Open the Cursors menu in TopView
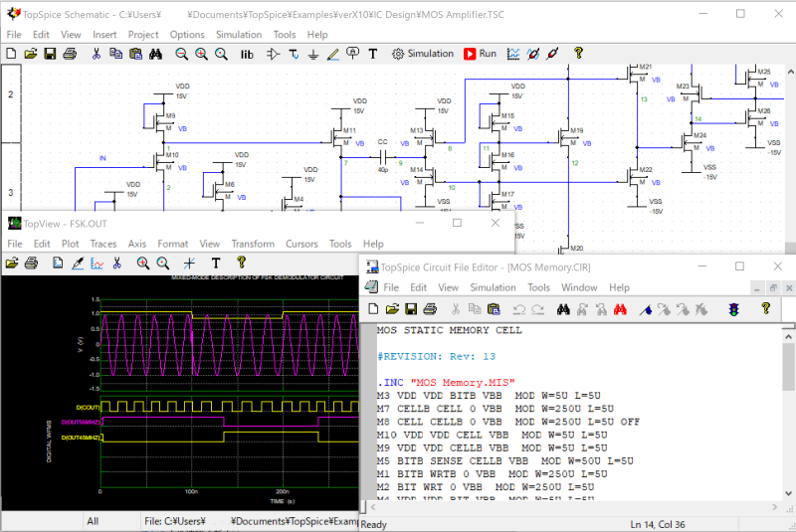 301,244
